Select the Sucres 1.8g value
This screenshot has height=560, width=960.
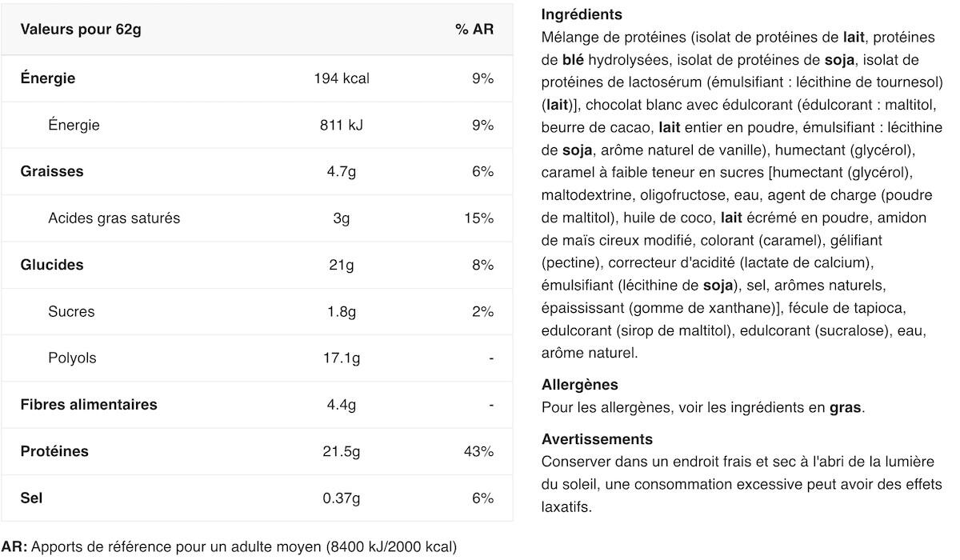[342, 311]
